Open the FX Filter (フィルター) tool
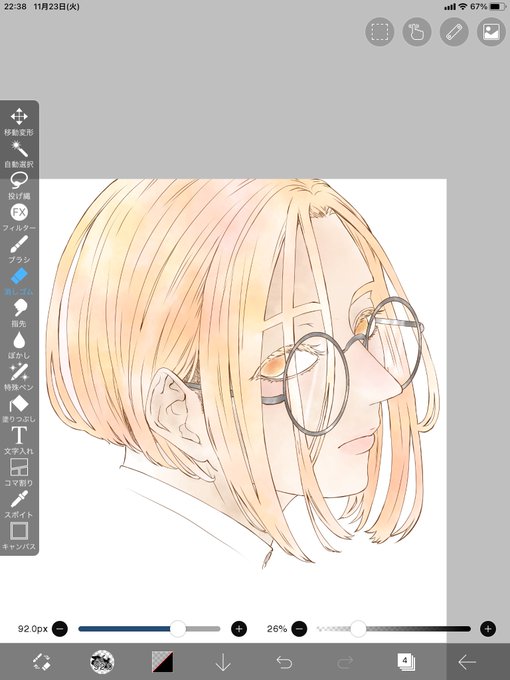Screen dimensions: 510x680 [x=19, y=218]
